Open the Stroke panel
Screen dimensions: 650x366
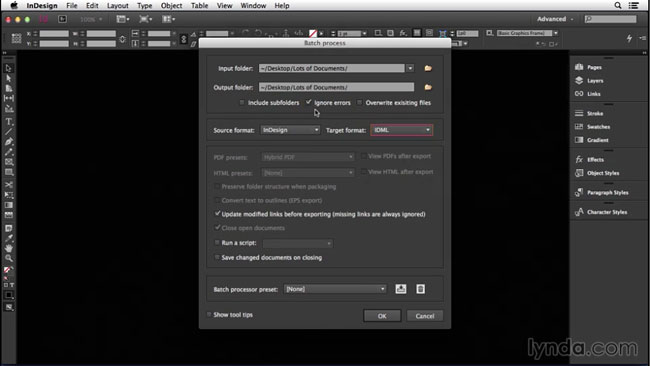coord(589,113)
